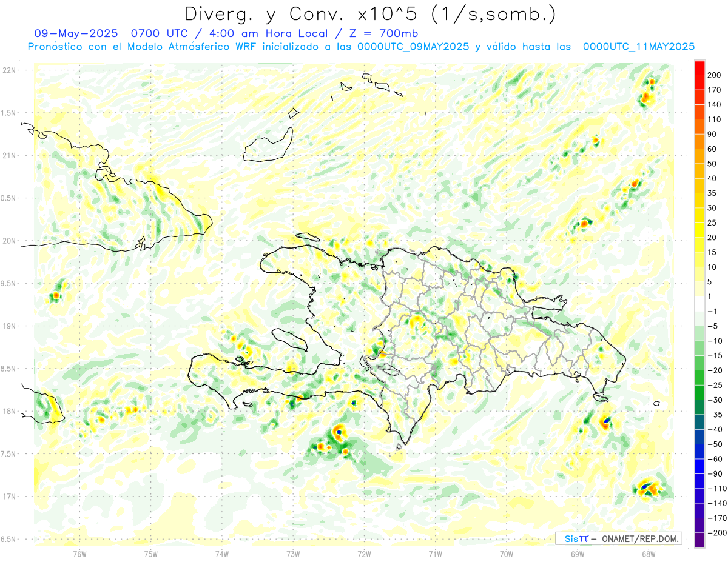Click the "22N" latitude label
Screen dimensions: 728x562
pyautogui.click(x=10, y=70)
